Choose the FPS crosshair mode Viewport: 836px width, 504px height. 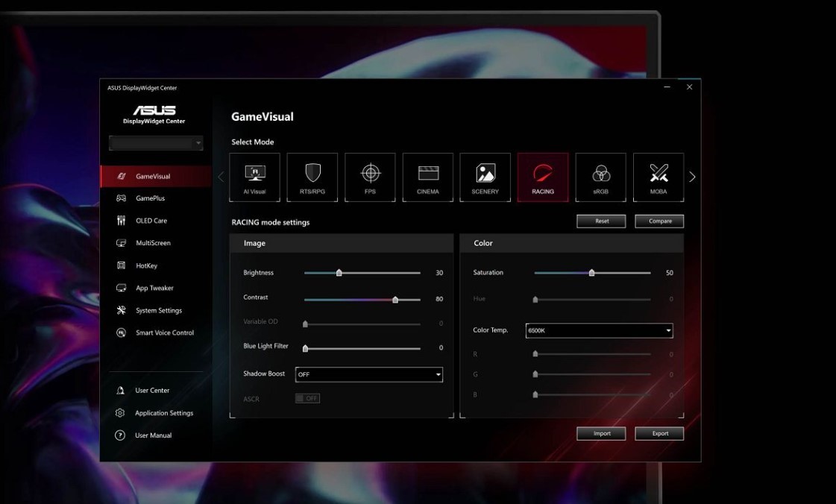coord(370,177)
